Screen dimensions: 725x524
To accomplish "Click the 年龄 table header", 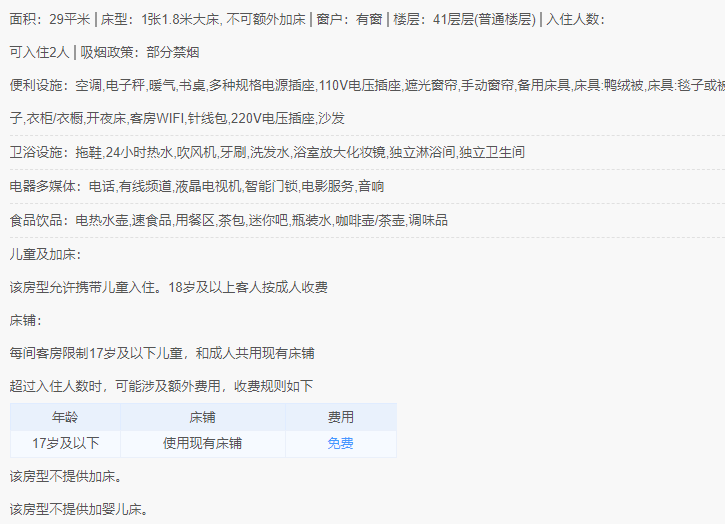I will point(65,417).
